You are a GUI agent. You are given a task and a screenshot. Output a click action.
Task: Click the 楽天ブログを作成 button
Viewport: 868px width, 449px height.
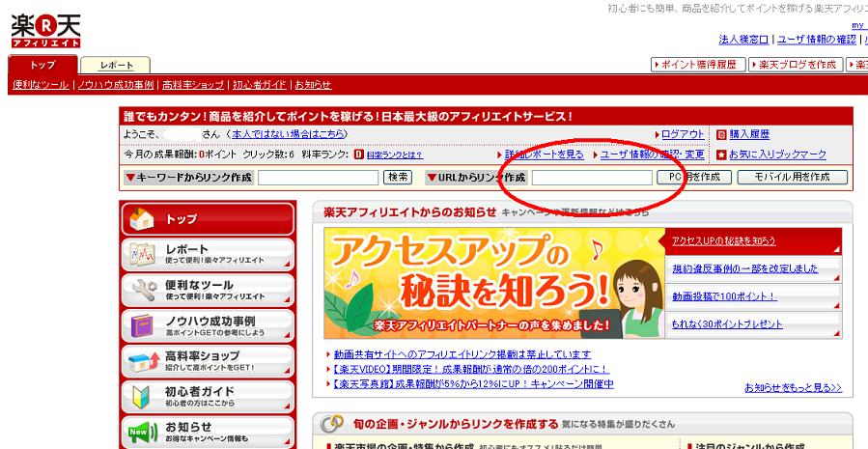tap(796, 65)
